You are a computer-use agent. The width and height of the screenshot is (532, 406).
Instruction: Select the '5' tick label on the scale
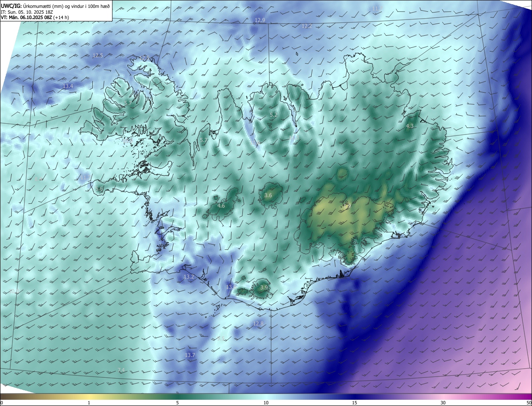[x=177, y=403]
